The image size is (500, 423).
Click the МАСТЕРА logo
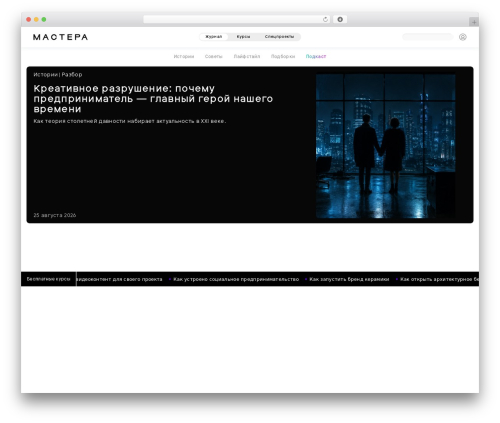[x=60, y=37]
